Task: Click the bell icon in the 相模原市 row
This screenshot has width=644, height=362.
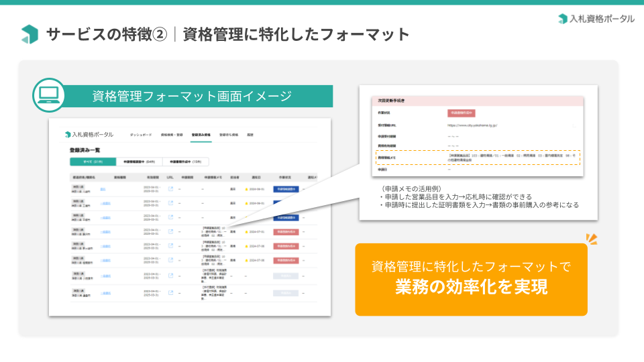Action: [x=246, y=260]
